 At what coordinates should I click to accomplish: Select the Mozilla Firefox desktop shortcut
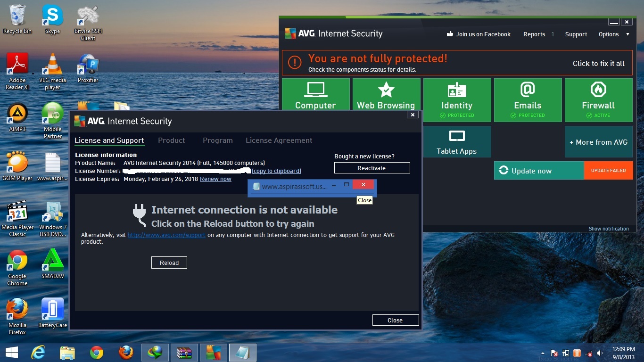tap(17, 317)
